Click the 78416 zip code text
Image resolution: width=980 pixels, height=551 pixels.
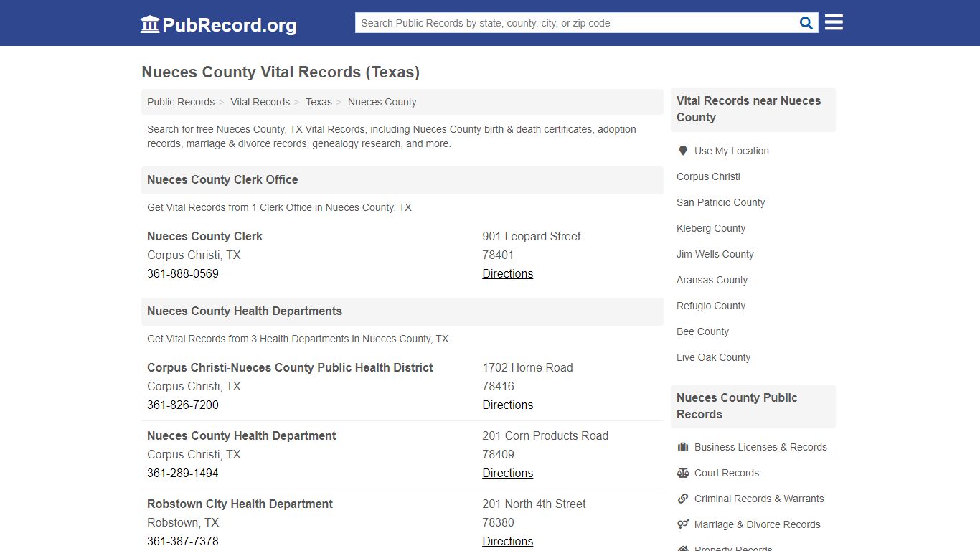click(x=498, y=386)
